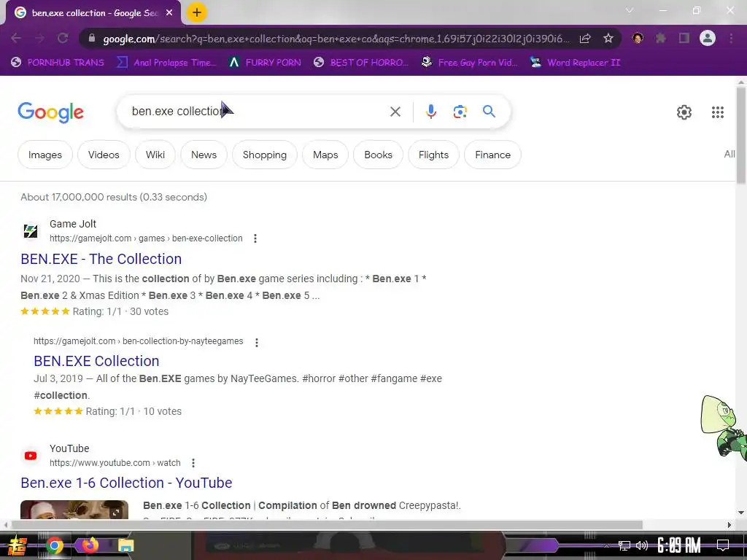Search by image with the camera icon
This screenshot has height=560, width=747.
[460, 112]
